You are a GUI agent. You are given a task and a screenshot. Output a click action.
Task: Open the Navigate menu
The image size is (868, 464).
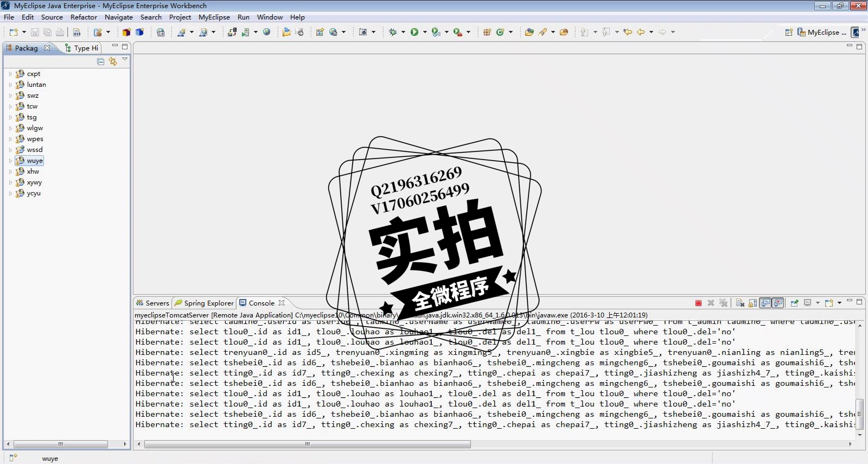click(119, 17)
